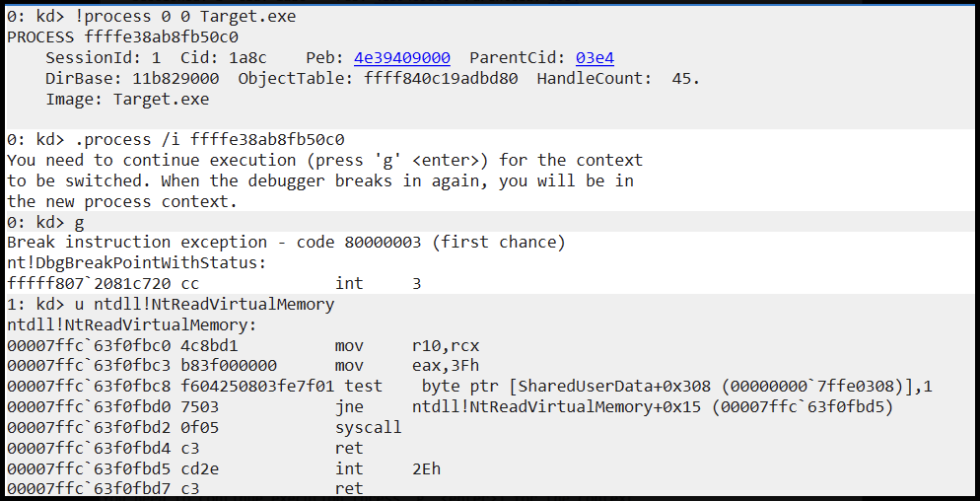Viewport: 980px width, 501px height.
Task: Click the 'g' continue command line
Action: click(x=45, y=222)
